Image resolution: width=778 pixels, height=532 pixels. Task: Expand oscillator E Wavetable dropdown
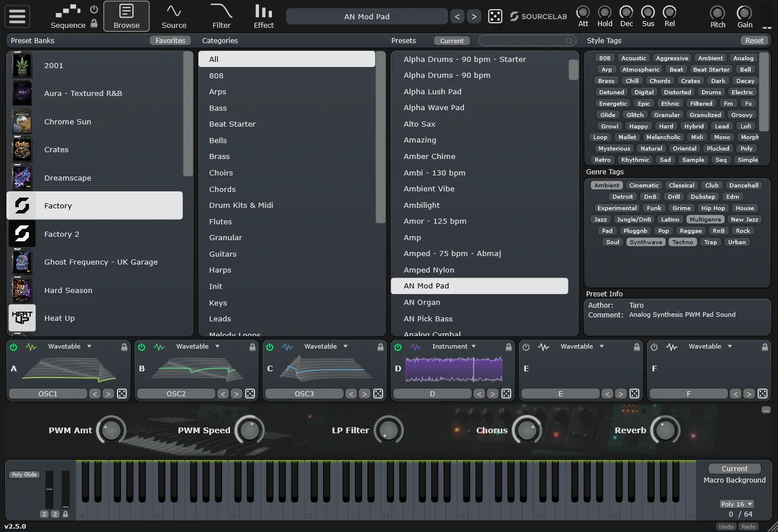tap(582, 346)
